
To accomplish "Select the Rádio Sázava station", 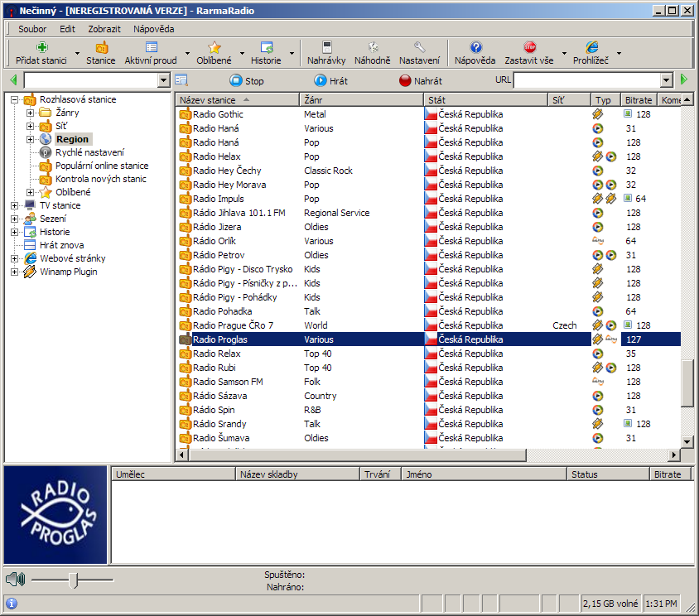I will [428, 396].
